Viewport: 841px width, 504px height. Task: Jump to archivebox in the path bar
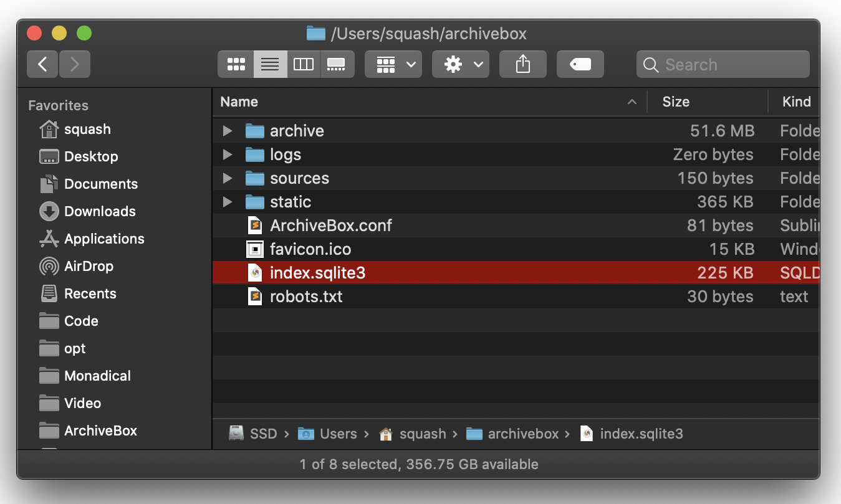512,434
